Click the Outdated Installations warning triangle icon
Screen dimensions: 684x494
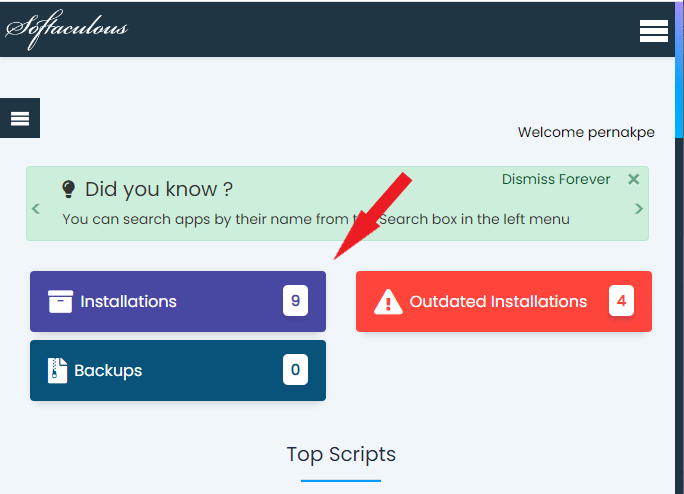tap(388, 301)
